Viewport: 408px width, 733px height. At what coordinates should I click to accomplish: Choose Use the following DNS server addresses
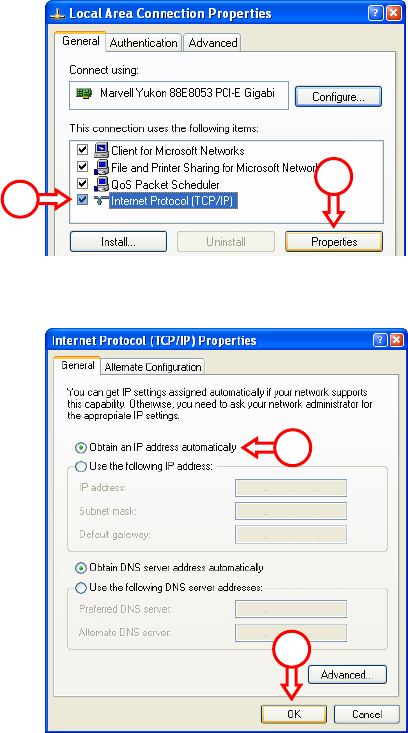point(81,587)
